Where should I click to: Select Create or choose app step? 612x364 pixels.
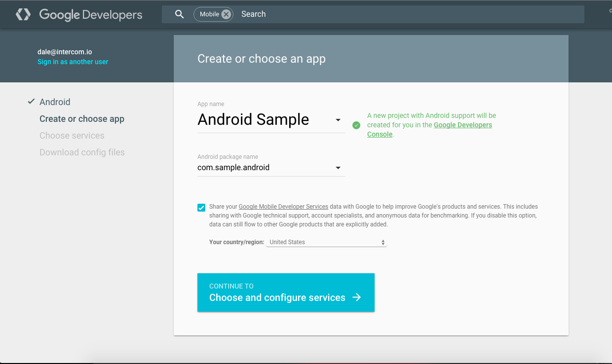82,119
